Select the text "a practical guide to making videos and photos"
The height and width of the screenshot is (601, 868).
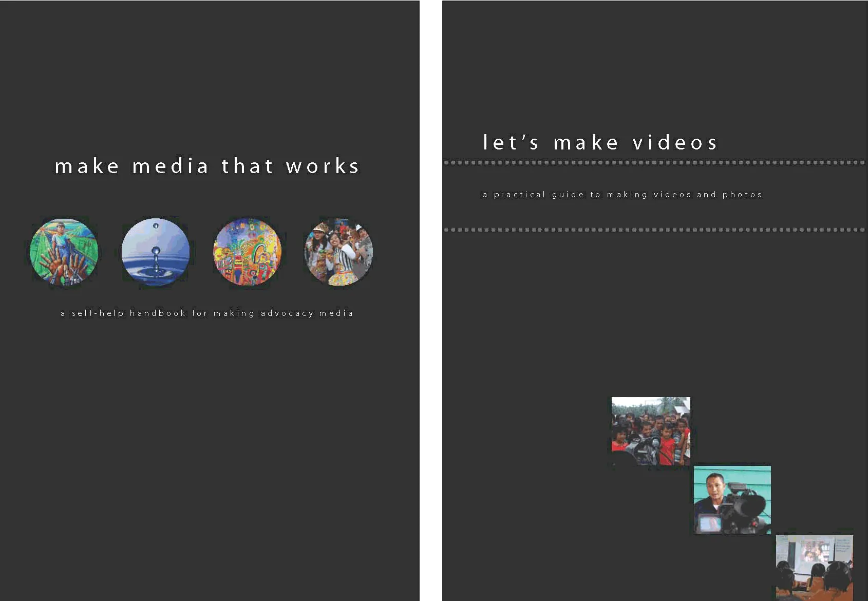[622, 194]
